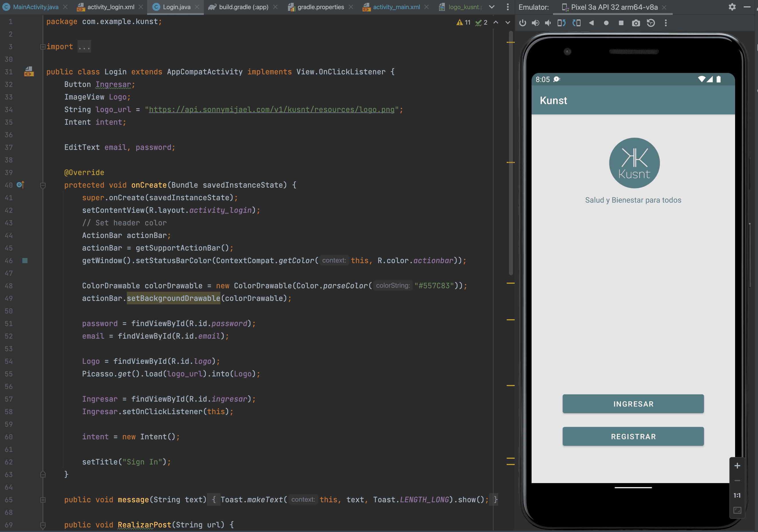Close the Pixel 3a emulator tab
The width and height of the screenshot is (758, 532).
(x=664, y=7)
